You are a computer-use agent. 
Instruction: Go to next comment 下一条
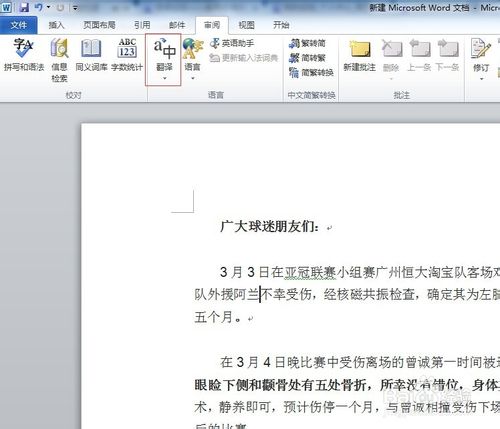coord(447,55)
